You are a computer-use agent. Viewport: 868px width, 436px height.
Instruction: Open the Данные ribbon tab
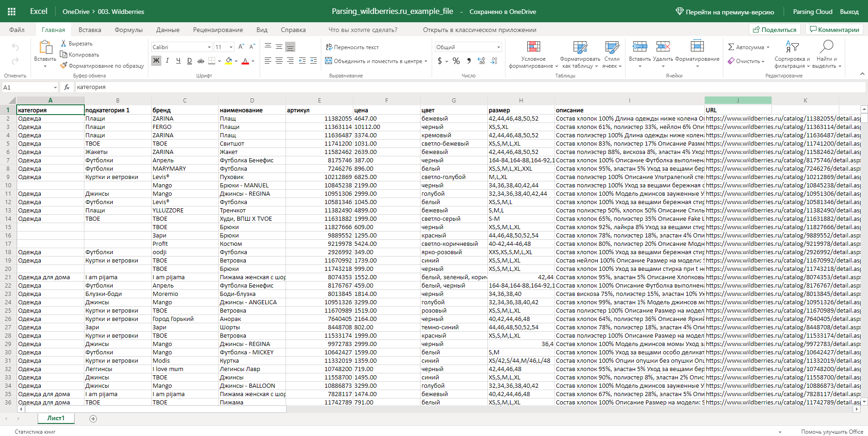tap(168, 30)
